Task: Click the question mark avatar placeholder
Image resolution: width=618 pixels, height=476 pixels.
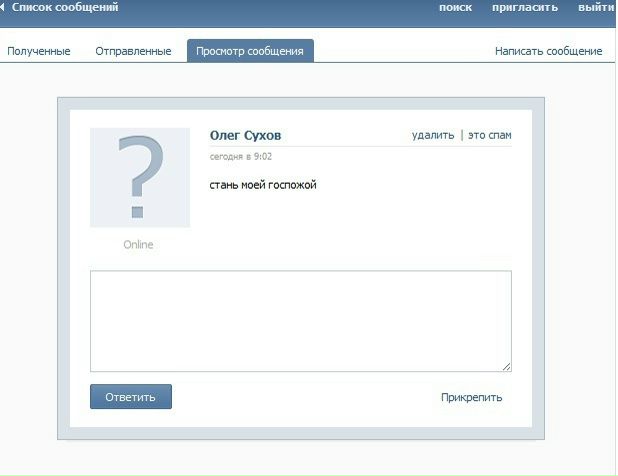Action: (140, 177)
